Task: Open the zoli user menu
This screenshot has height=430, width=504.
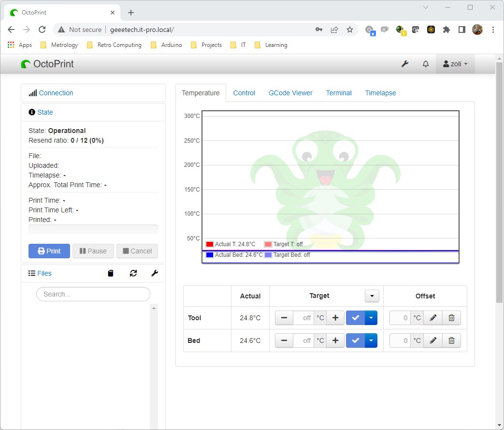Action: click(455, 64)
